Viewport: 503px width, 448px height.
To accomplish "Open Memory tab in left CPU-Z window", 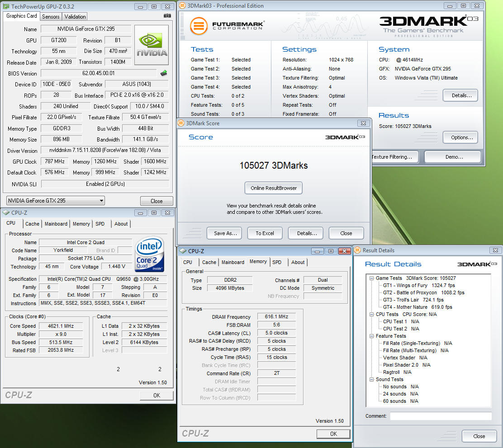I will tap(81, 224).
